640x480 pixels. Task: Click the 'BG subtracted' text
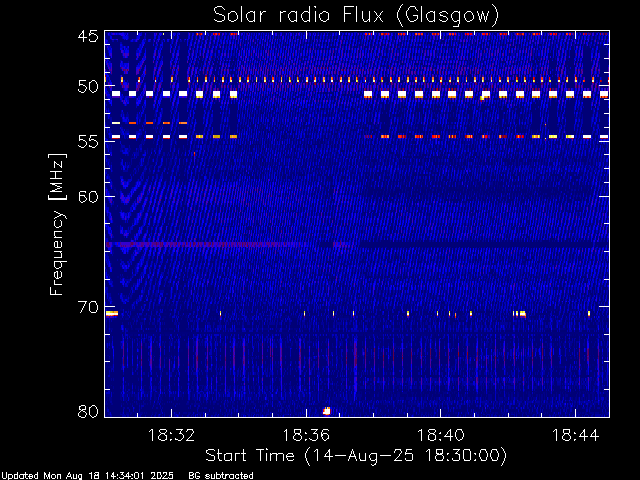[x=221, y=476]
